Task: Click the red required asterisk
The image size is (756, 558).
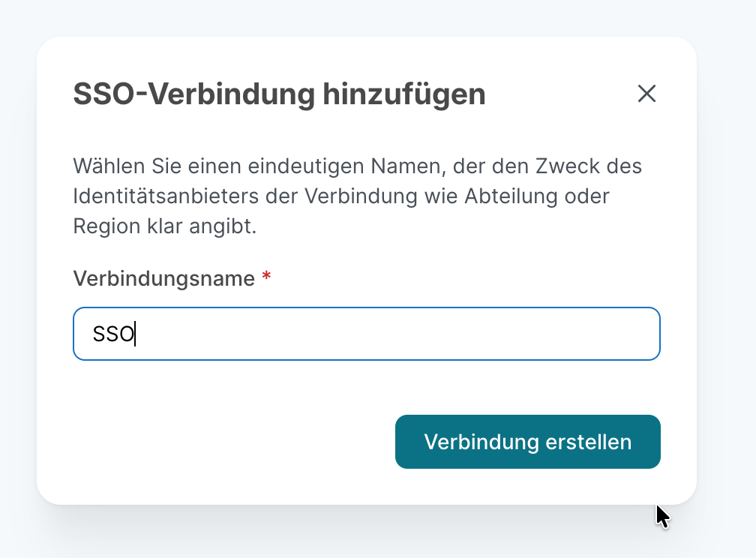Action: pos(266,277)
